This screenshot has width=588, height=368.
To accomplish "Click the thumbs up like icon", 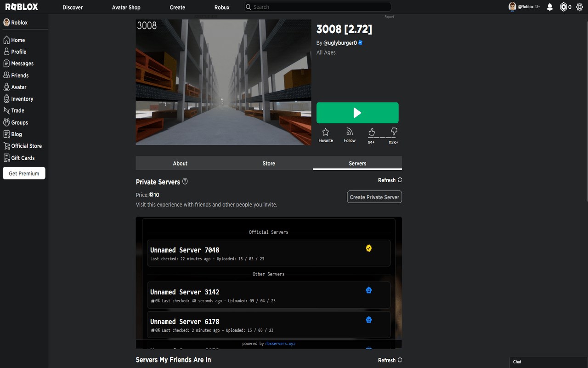I will pos(372,132).
